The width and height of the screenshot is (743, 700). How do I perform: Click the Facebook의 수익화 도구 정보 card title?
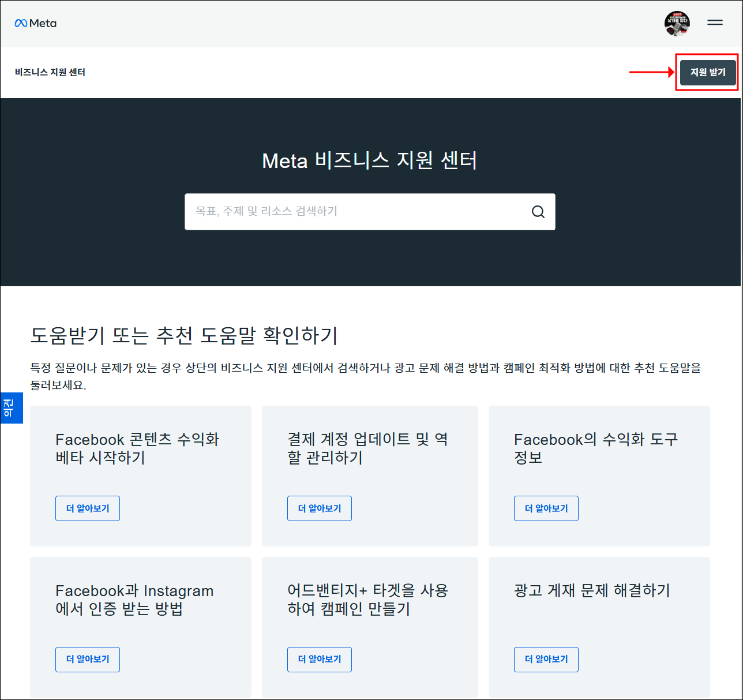595,449
